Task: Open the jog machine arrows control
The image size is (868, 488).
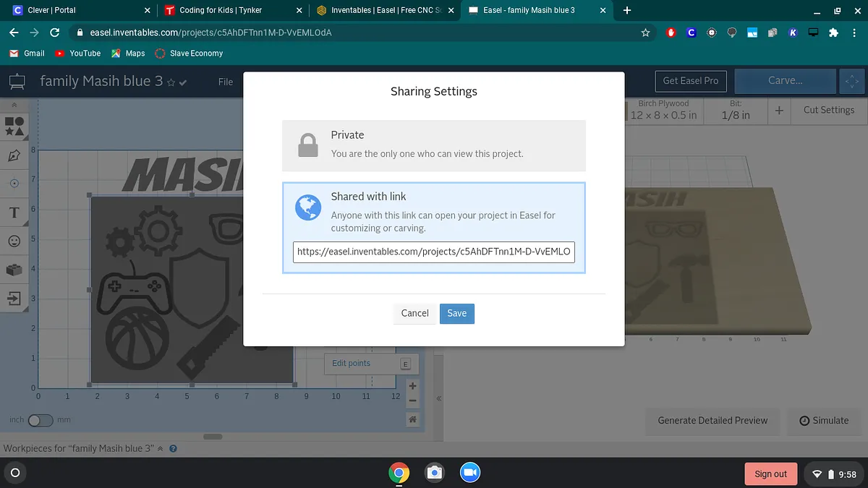Action: [x=852, y=81]
